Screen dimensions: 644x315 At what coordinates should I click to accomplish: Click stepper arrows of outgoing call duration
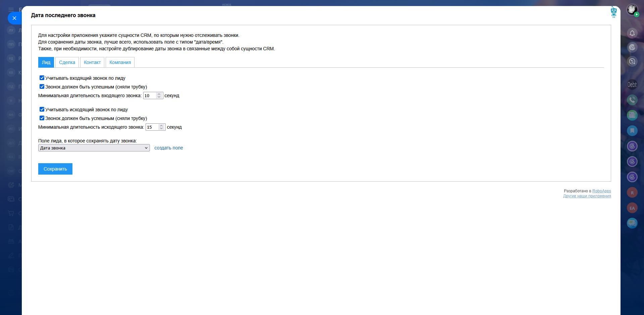[161, 127]
